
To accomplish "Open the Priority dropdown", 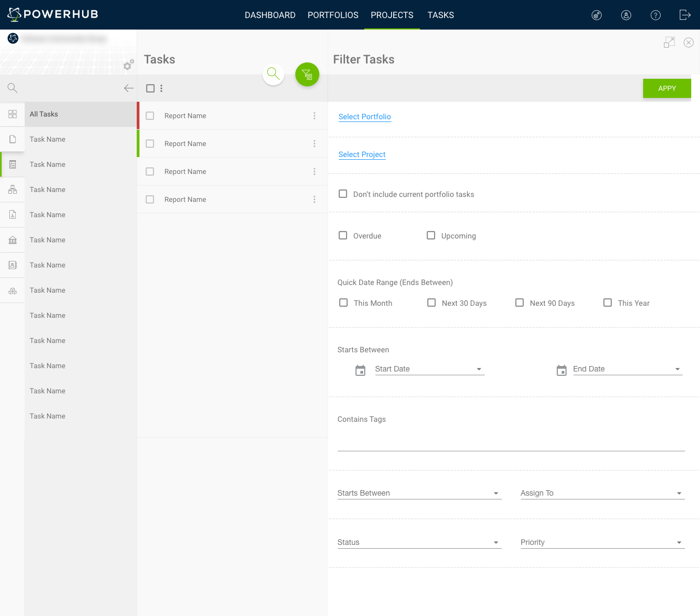I will (603, 542).
